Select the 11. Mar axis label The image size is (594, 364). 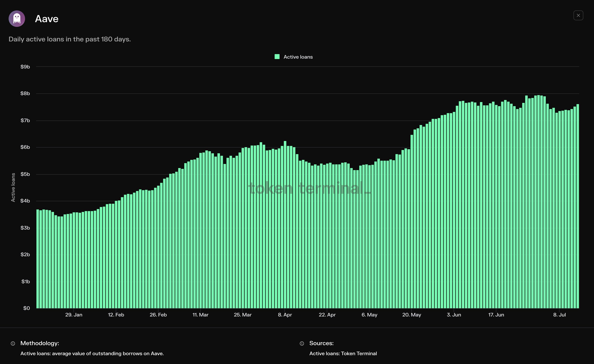click(200, 315)
